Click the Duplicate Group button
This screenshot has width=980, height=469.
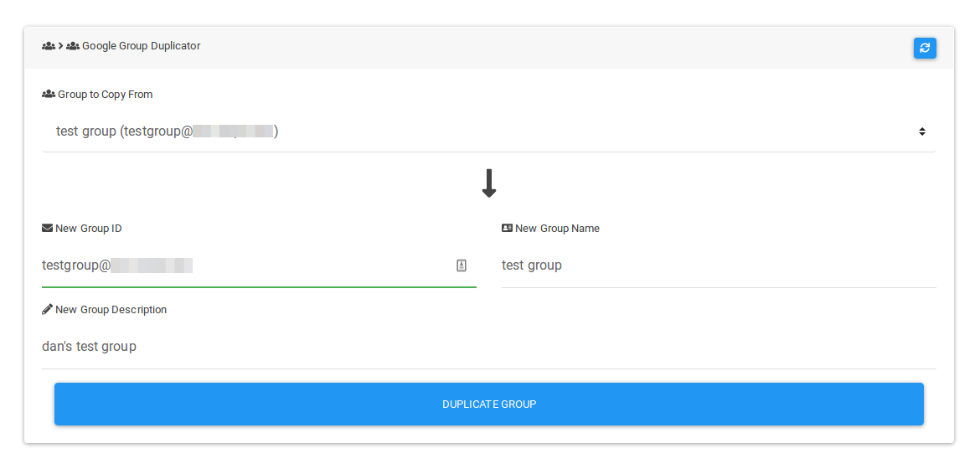coord(489,404)
